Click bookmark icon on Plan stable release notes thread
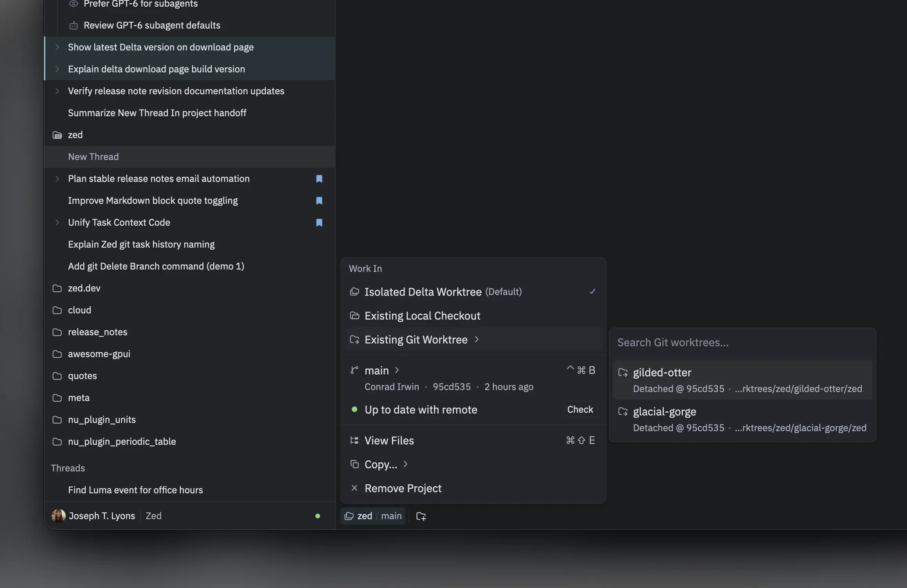 point(319,179)
